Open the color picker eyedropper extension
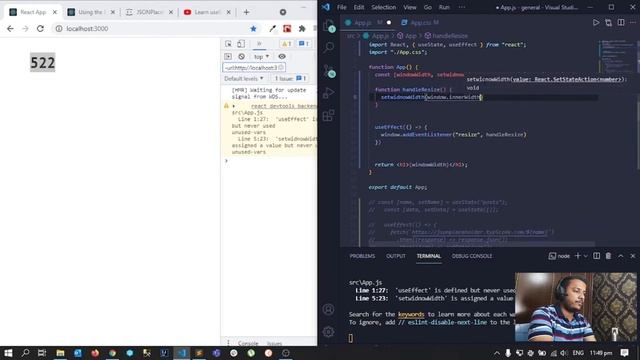The width and height of the screenshot is (640, 360). pyautogui.click(x=272, y=29)
